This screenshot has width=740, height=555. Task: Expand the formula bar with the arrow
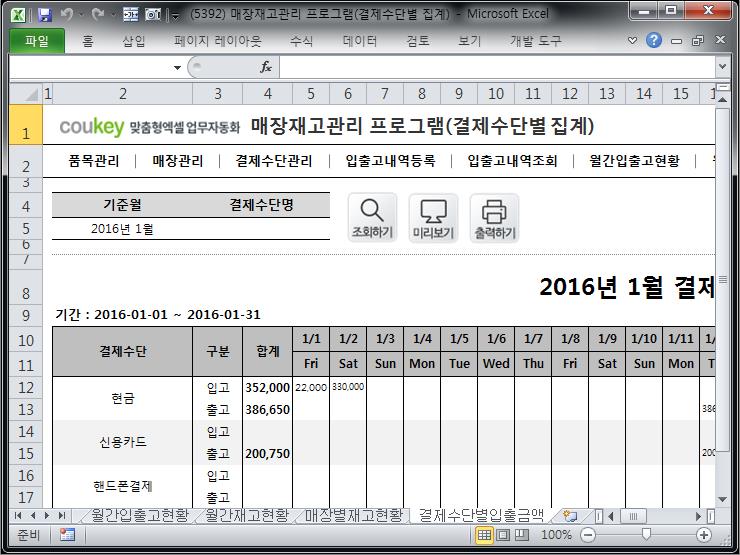(x=722, y=67)
